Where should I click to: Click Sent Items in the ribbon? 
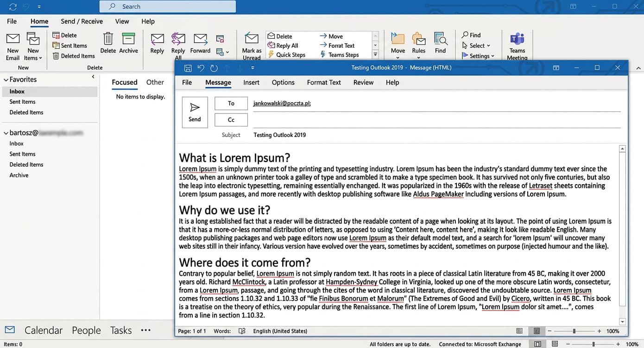(69, 45)
